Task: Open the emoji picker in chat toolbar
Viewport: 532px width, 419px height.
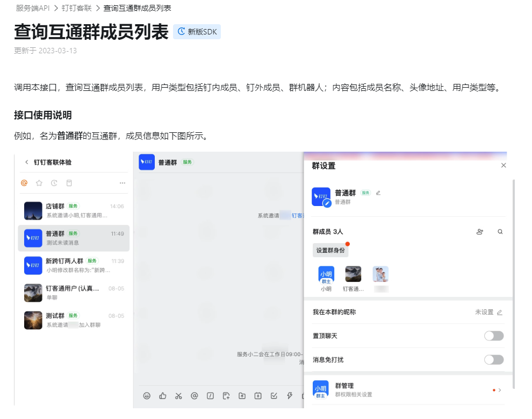Action: tap(147, 395)
